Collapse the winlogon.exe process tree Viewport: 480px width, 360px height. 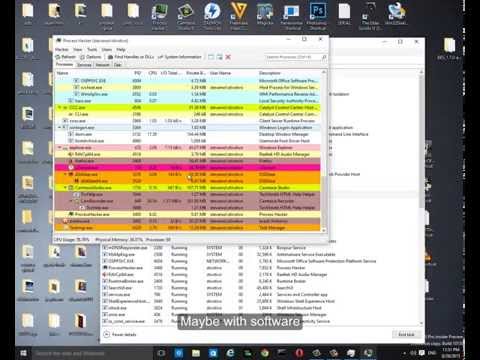point(60,127)
